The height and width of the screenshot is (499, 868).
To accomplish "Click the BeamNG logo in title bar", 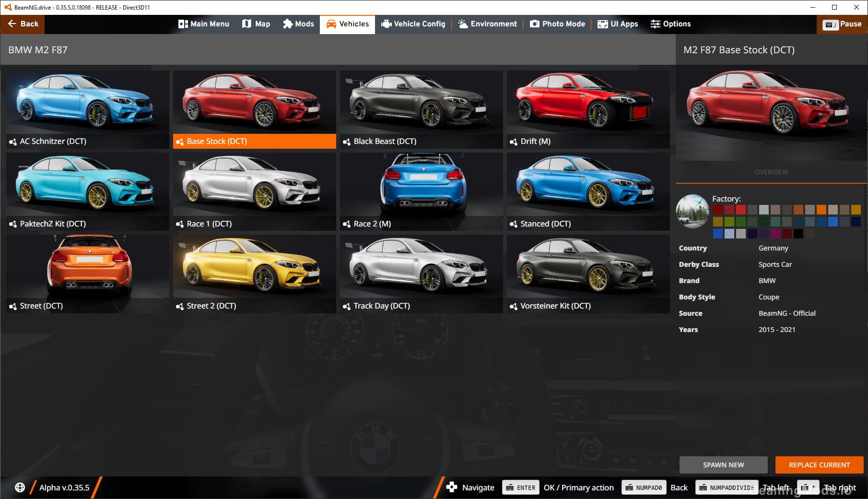I will [x=8, y=7].
